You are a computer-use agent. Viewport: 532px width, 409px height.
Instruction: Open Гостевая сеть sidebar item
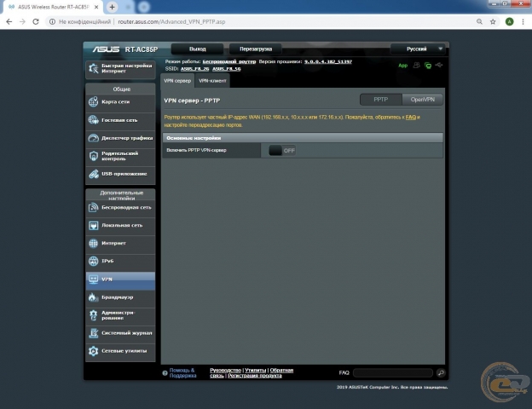[x=119, y=119]
